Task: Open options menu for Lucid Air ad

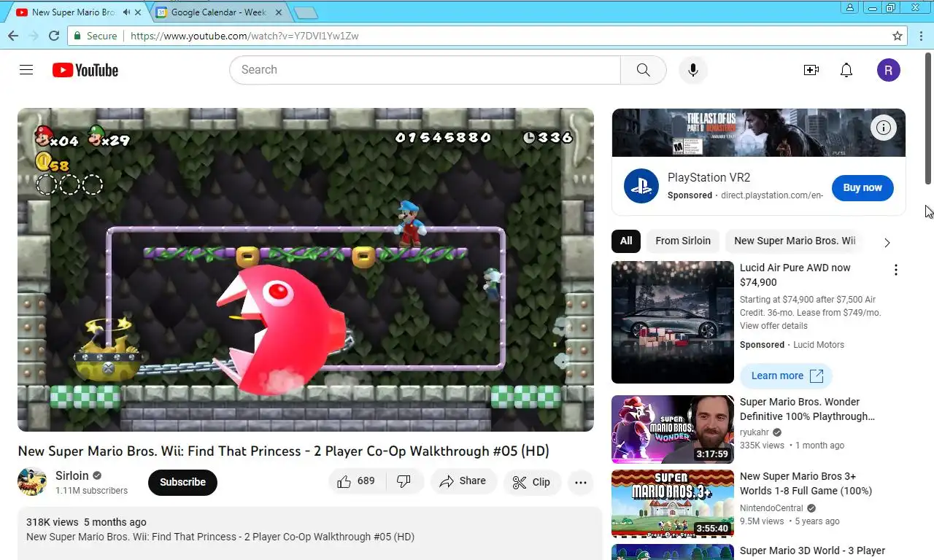Action: [896, 270]
